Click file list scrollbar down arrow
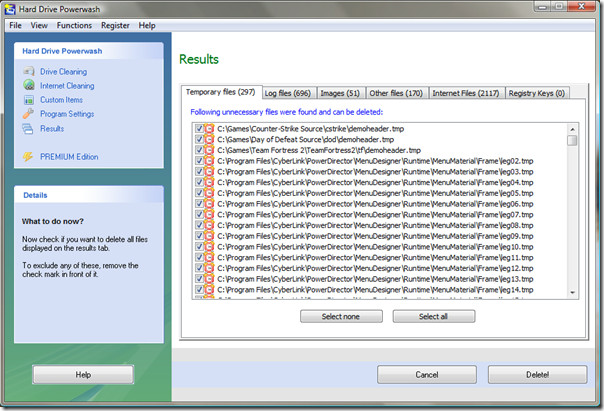 tap(572, 293)
